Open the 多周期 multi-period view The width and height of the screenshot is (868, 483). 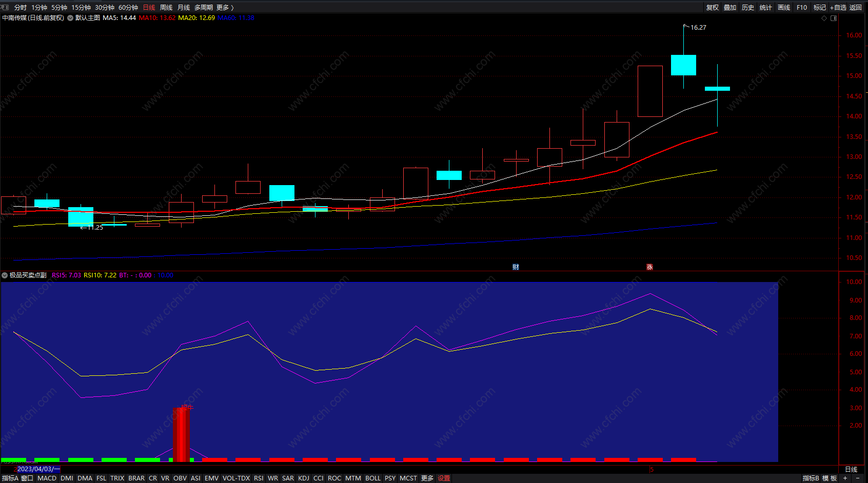[x=203, y=7]
